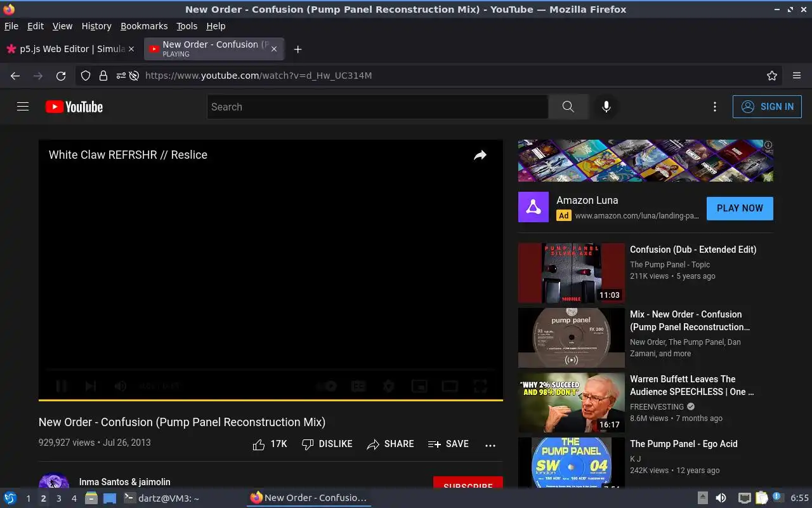Open the History menu

[96, 26]
